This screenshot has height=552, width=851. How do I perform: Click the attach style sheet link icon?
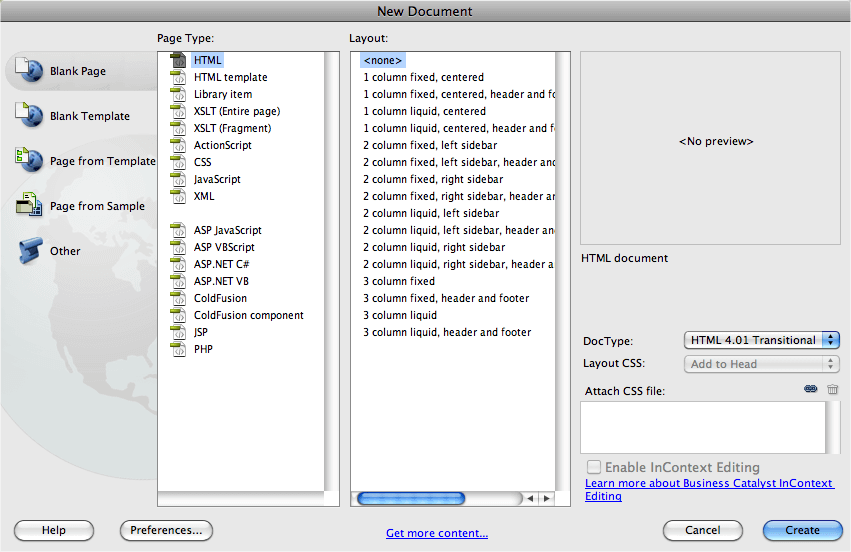coord(810,389)
